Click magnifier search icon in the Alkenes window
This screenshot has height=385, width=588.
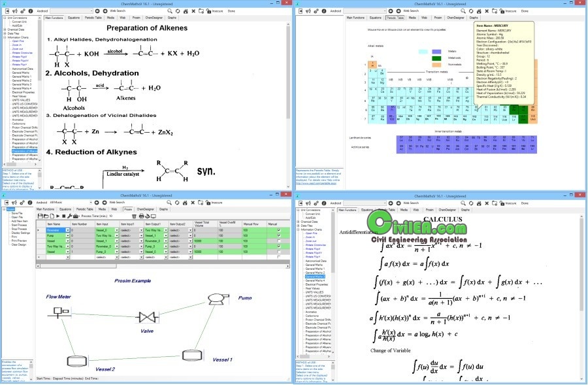pos(170,11)
